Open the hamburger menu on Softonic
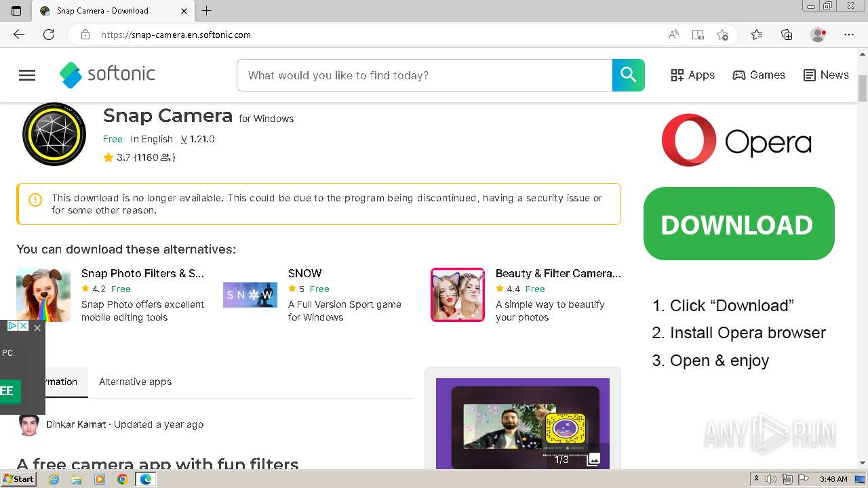 tap(27, 75)
